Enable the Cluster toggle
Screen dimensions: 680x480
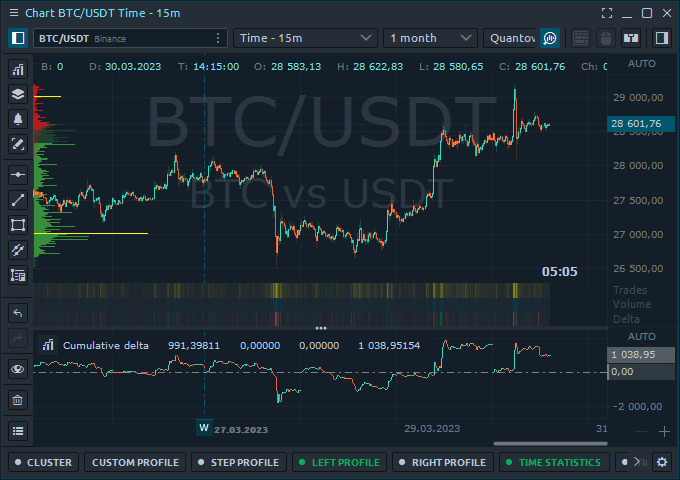(x=41, y=462)
